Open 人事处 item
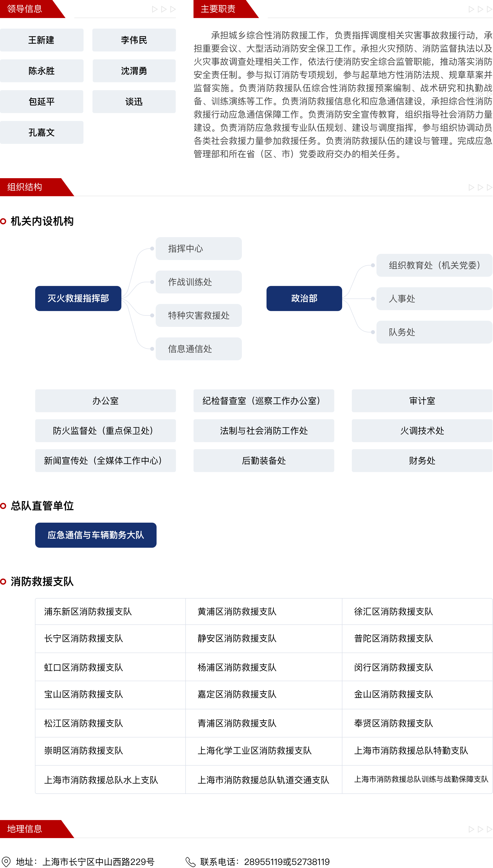 click(435, 299)
